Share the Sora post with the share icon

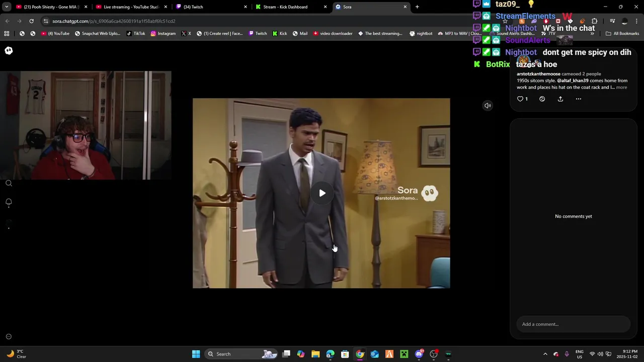560,99
